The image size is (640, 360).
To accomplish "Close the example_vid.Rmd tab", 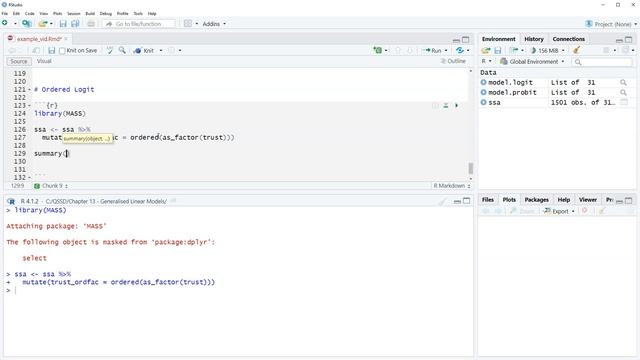I will coord(66,39).
